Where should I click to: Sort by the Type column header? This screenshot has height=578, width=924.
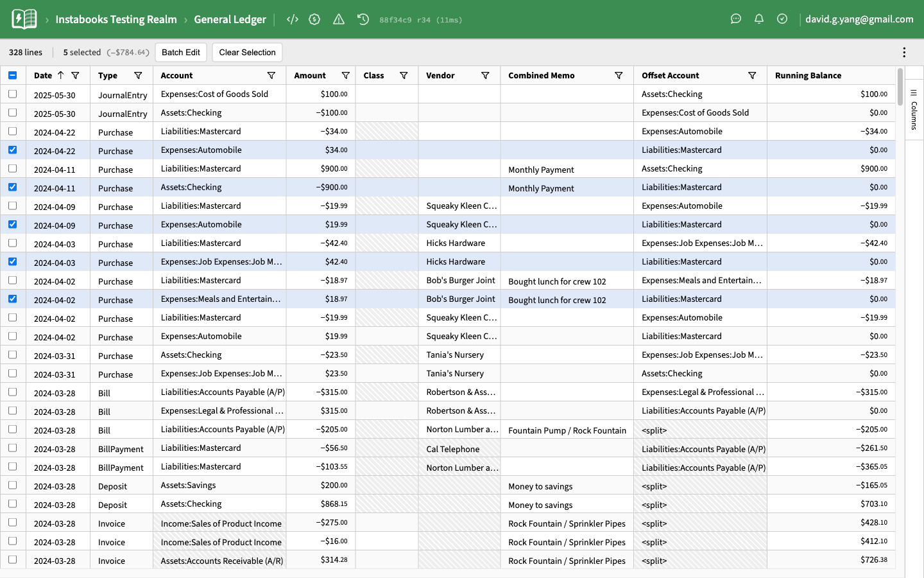click(x=108, y=75)
